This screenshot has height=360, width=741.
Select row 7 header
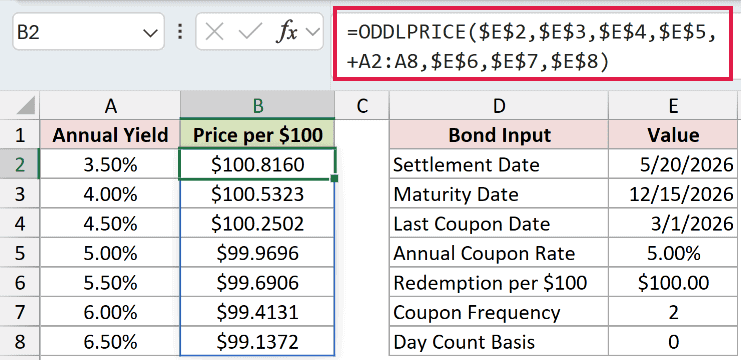pyautogui.click(x=19, y=312)
